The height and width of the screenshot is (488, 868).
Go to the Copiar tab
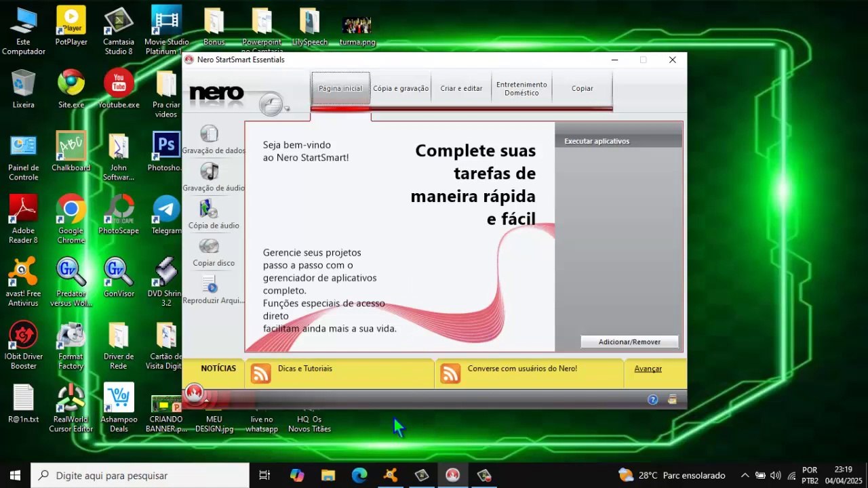(x=582, y=88)
